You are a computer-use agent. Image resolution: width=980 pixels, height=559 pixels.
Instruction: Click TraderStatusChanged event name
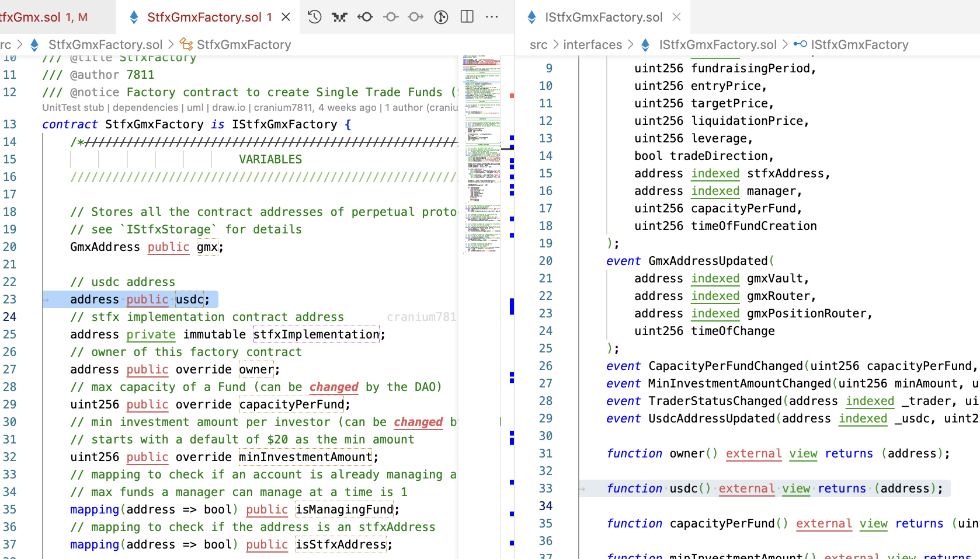point(715,401)
